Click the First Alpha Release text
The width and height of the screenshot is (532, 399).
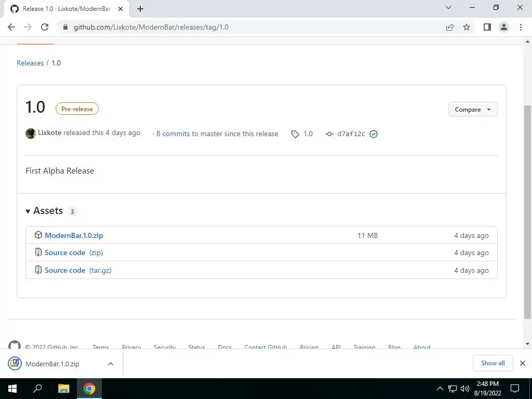coord(60,170)
